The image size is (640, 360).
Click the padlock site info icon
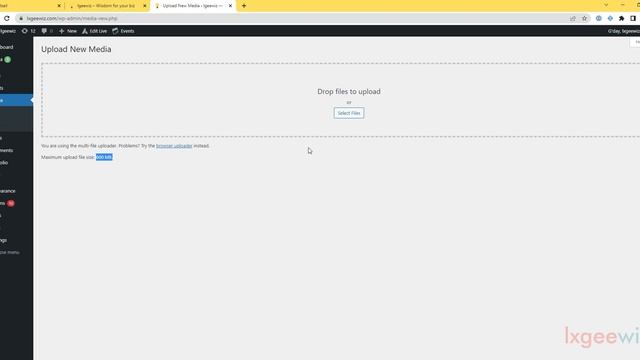21,18
